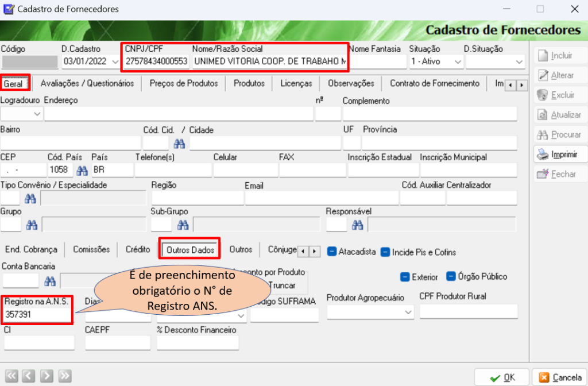Switch to Avaliações / Questionários tab
Screen dimensions: 588x386
(87, 83)
